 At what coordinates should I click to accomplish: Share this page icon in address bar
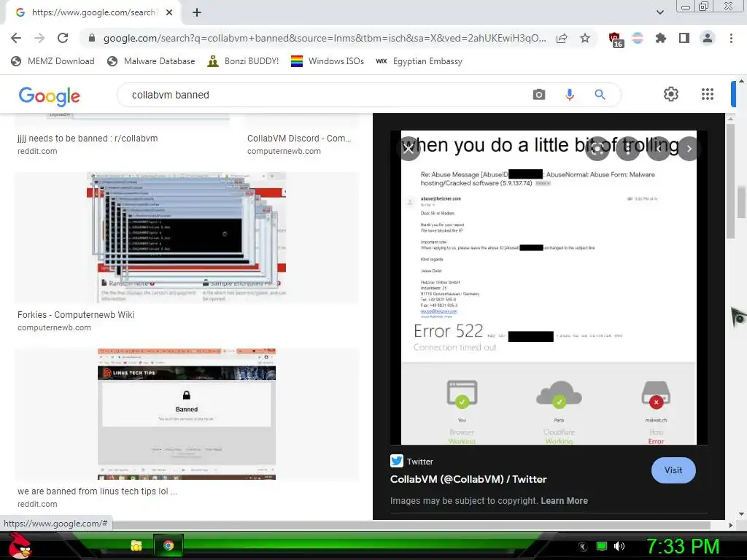click(562, 38)
